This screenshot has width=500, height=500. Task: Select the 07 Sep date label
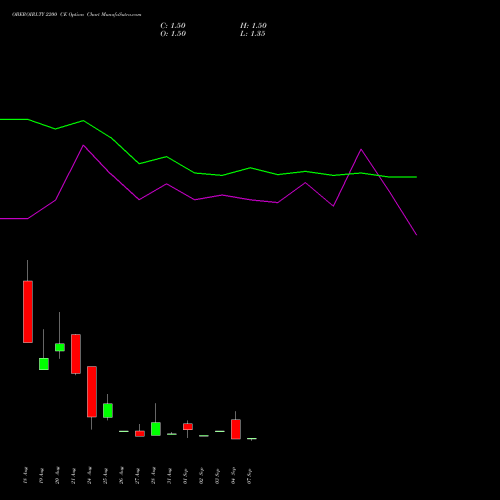click(250, 475)
